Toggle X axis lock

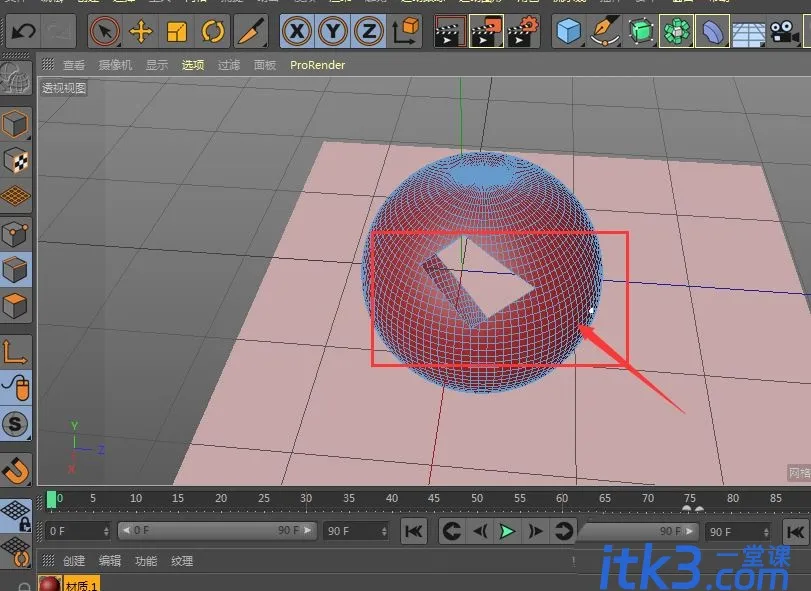coord(297,32)
